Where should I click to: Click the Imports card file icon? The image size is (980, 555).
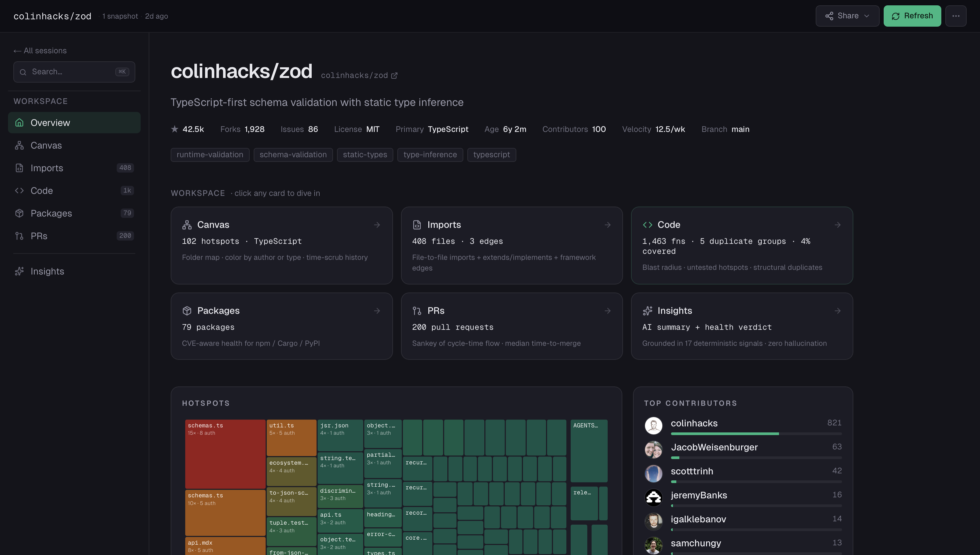pos(417,225)
